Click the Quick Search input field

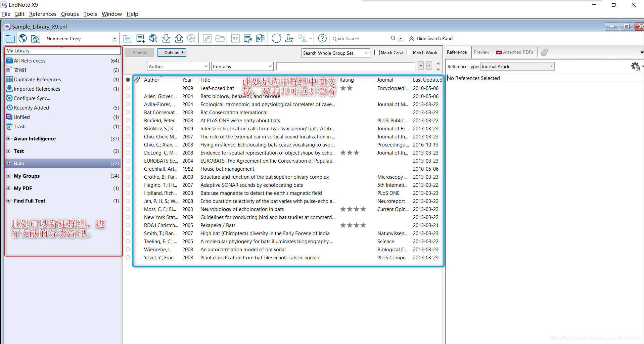click(x=360, y=39)
